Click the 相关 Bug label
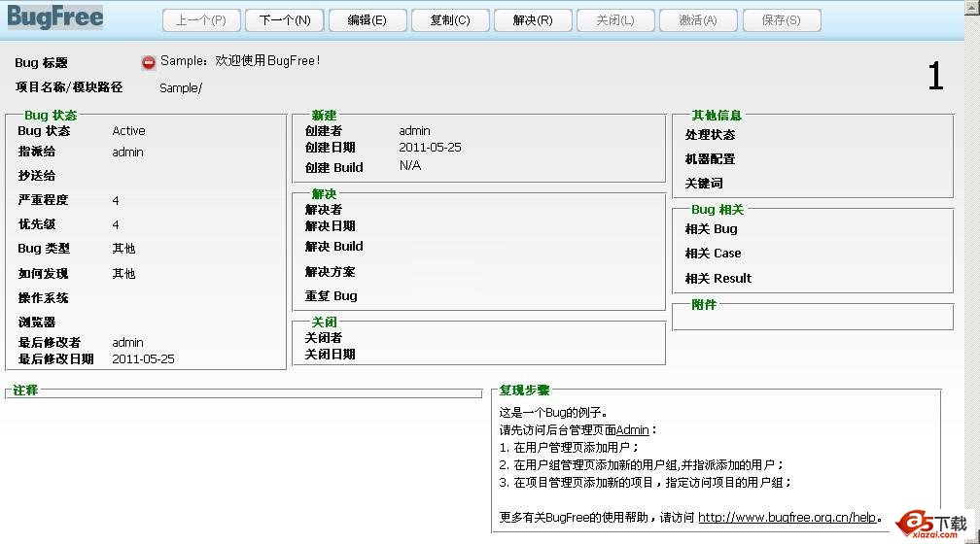This screenshot has width=980, height=544. pyautogui.click(x=712, y=229)
